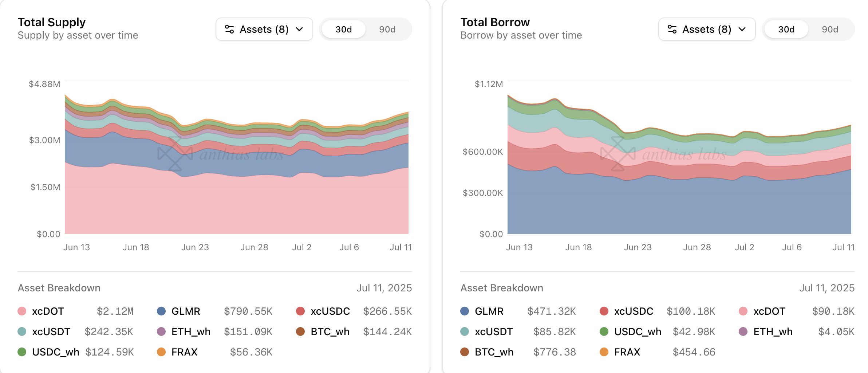Click xcUSDT borrow value $85.82K
868x373 pixels.
tap(555, 332)
